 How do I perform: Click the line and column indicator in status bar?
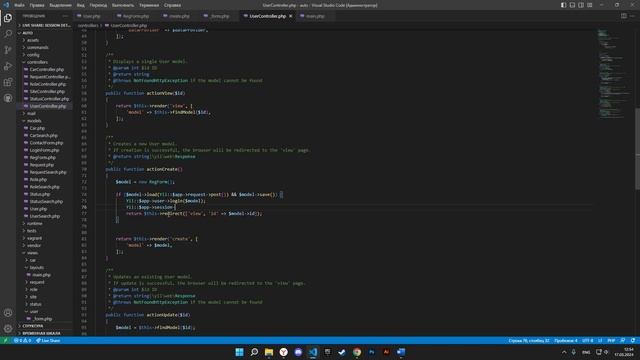pyautogui.click(x=529, y=340)
